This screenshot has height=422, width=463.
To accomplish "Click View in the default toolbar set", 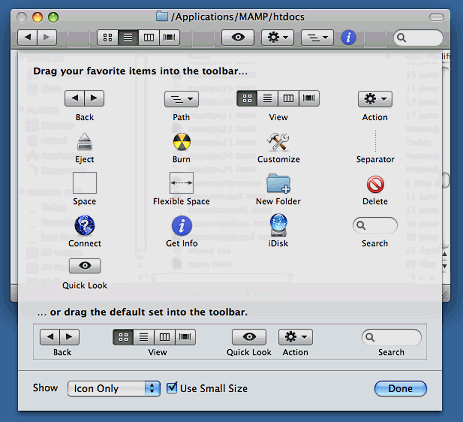I will [x=154, y=337].
